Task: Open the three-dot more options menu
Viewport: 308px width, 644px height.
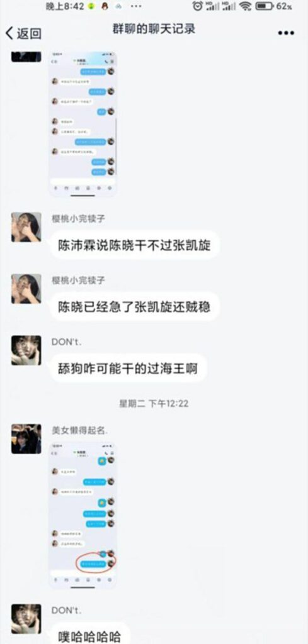Action: 286,33
